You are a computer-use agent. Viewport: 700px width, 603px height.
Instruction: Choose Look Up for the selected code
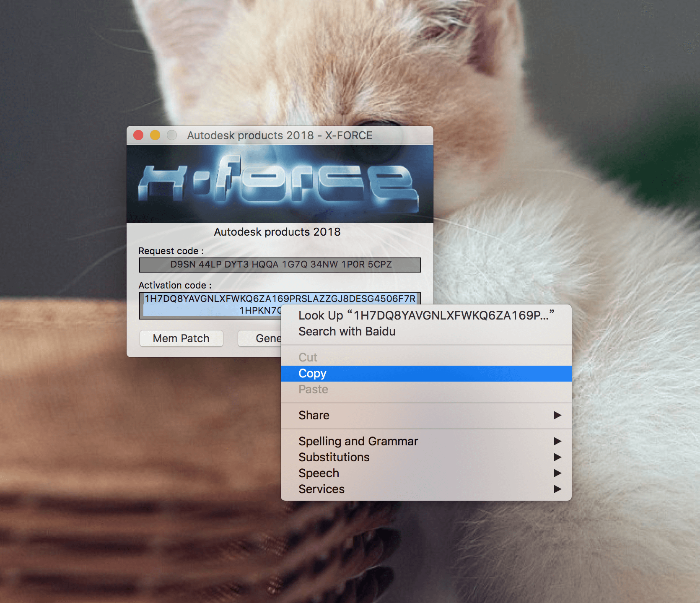[426, 315]
